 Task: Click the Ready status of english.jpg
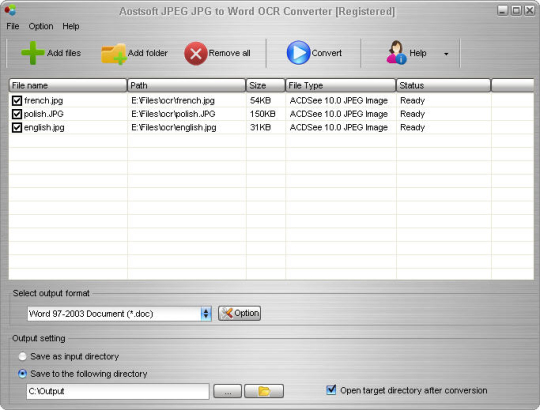413,127
